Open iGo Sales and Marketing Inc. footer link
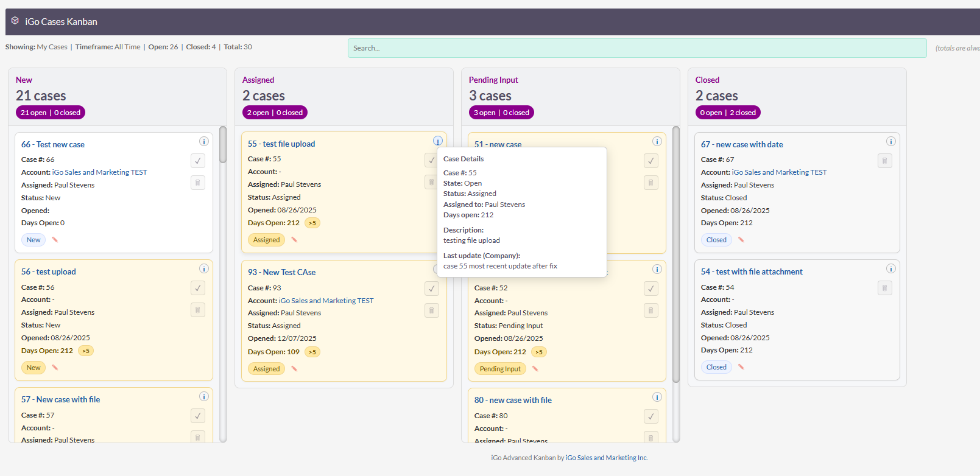The width and height of the screenshot is (980, 476). (607, 458)
